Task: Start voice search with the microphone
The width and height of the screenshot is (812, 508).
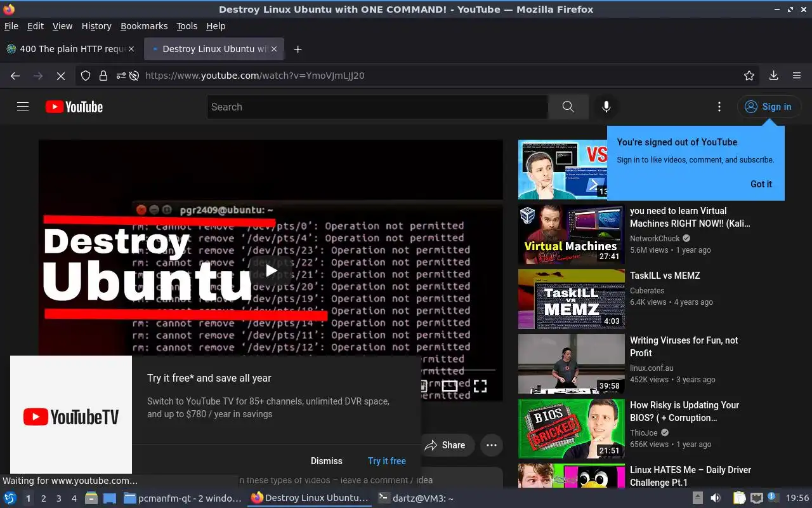Action: pyautogui.click(x=606, y=107)
